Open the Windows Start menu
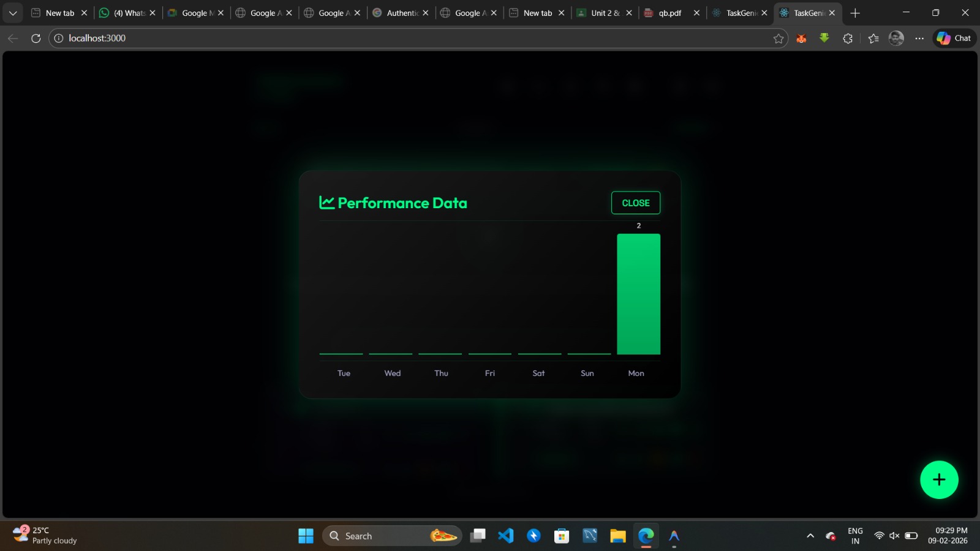Viewport: 980px width, 551px height. pyautogui.click(x=306, y=536)
